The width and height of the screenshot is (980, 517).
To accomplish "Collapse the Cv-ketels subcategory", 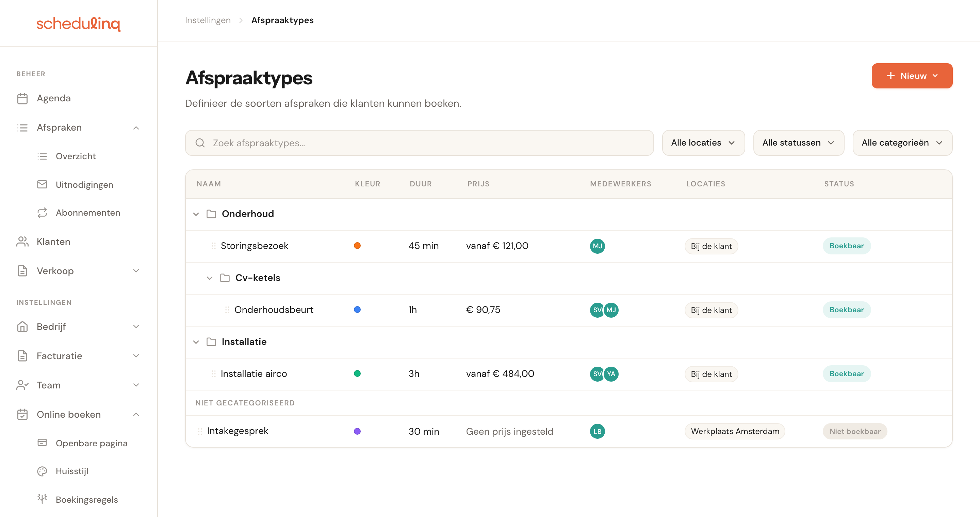I will (210, 278).
